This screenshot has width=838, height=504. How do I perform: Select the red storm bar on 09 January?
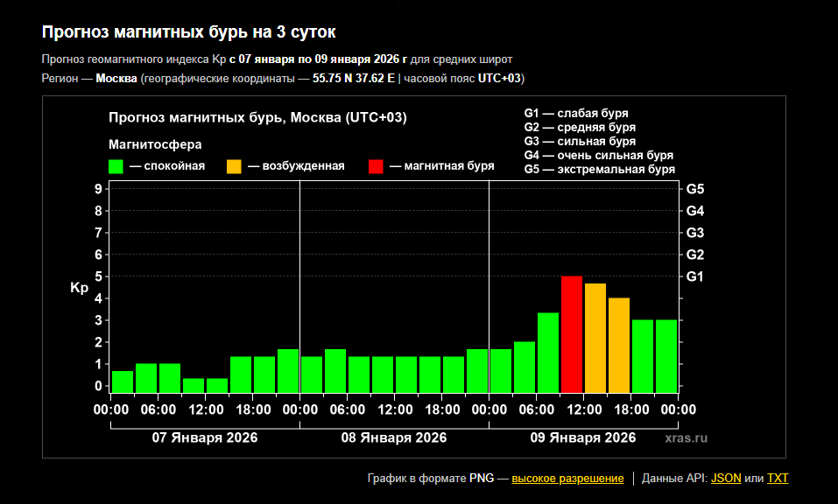(572, 334)
